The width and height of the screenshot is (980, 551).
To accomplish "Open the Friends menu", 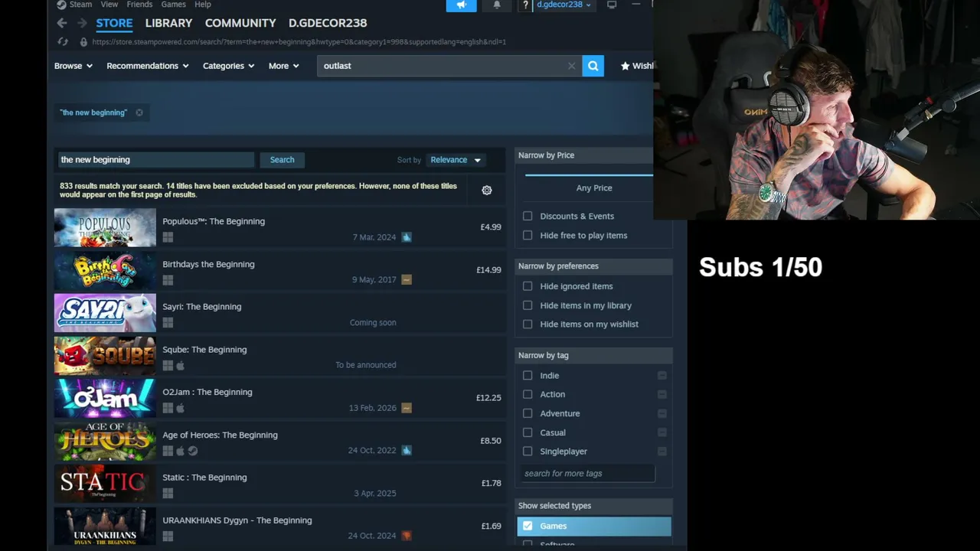I will pyautogui.click(x=139, y=5).
